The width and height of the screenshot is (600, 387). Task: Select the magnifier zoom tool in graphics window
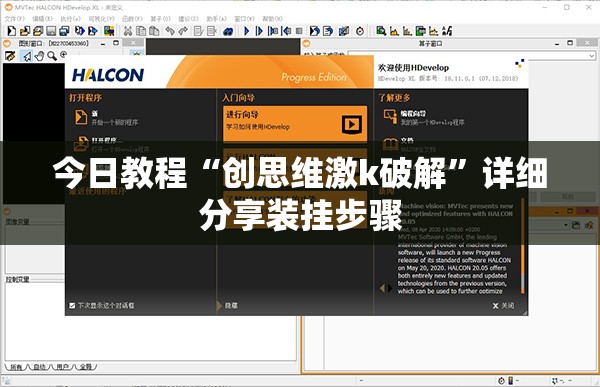tap(52, 56)
